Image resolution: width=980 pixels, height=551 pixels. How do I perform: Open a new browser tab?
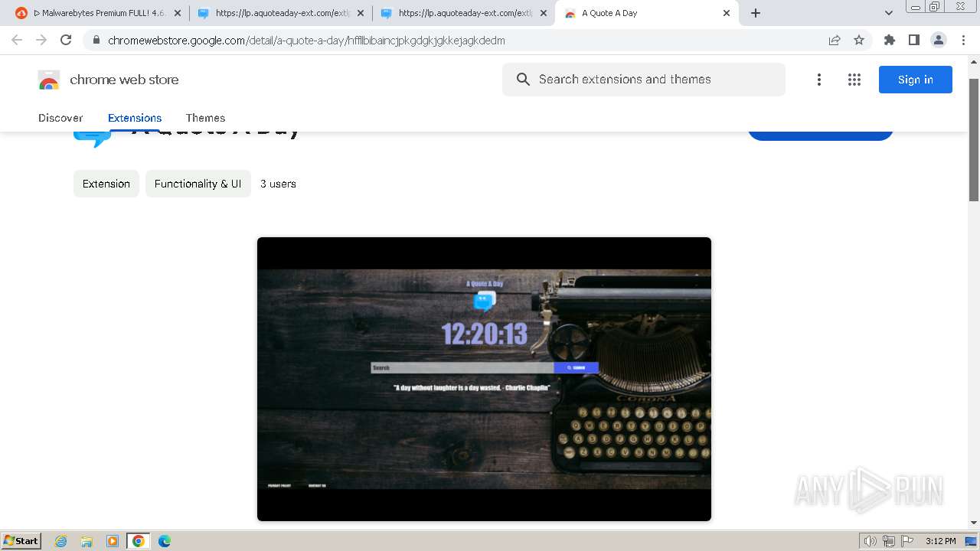(x=756, y=13)
